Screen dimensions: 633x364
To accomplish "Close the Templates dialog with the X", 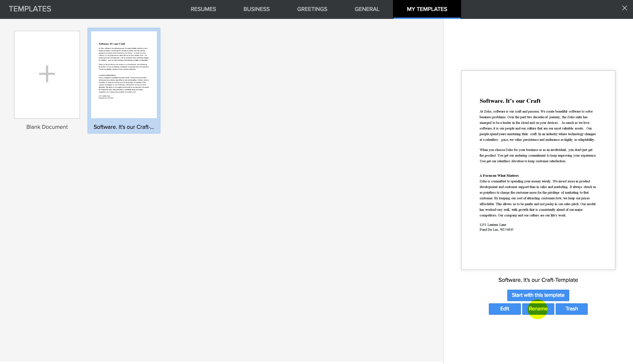I will [624, 8].
